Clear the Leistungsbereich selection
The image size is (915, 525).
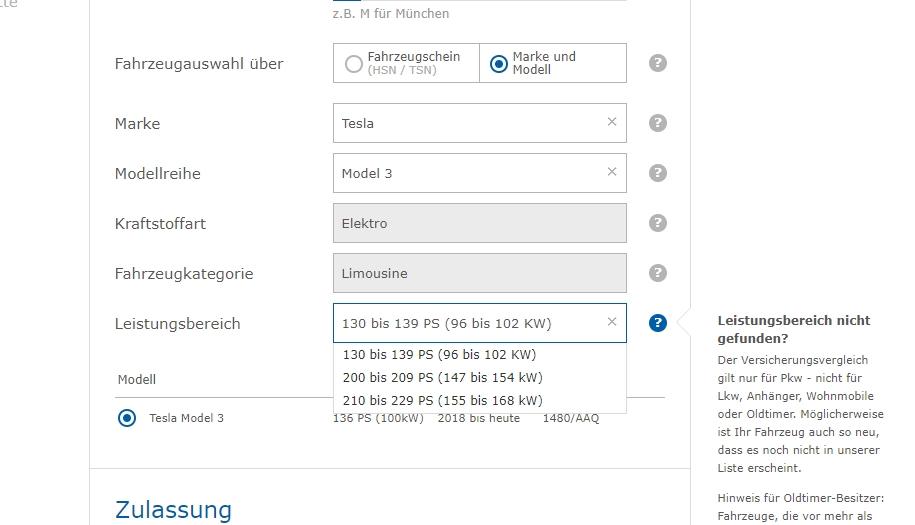click(612, 321)
